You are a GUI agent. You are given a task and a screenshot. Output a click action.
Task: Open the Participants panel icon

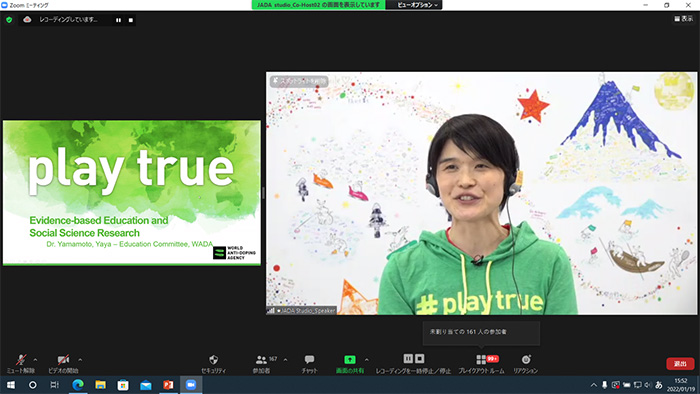pos(261,359)
